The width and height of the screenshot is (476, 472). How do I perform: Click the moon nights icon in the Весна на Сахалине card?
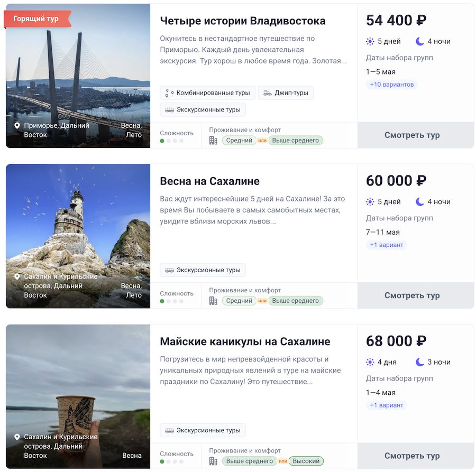coord(420,201)
